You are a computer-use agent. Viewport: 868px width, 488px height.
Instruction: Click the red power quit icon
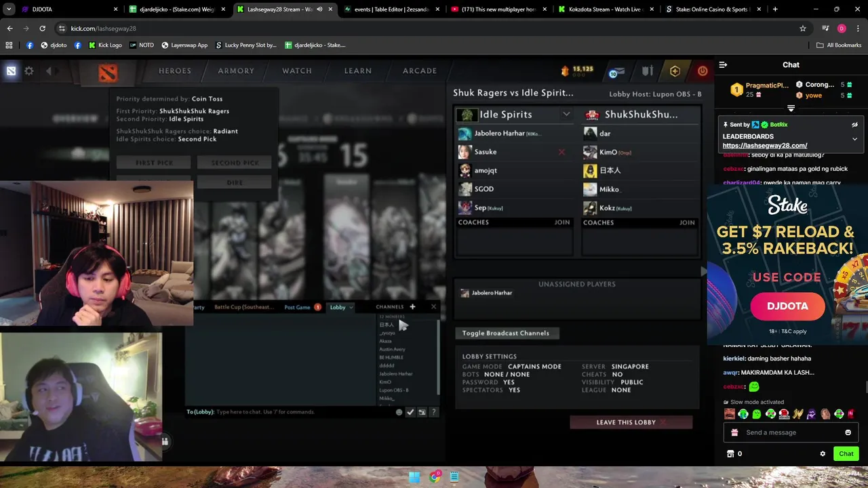[703, 70]
